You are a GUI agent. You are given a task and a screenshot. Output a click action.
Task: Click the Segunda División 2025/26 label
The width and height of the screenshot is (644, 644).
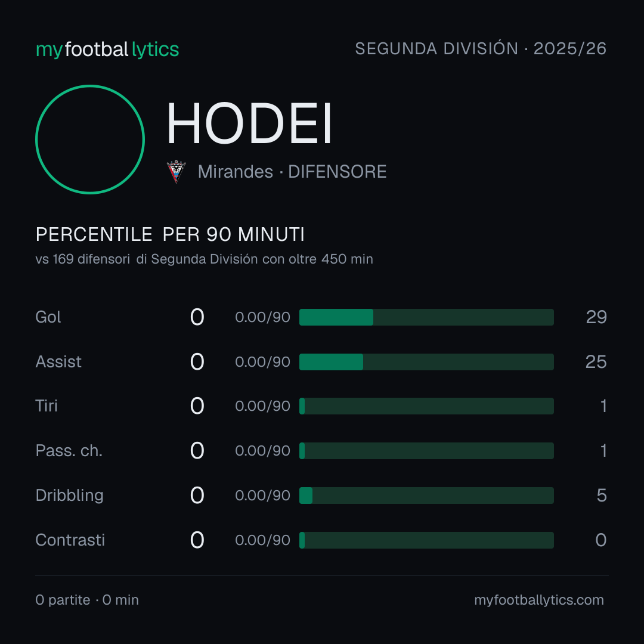481,48
